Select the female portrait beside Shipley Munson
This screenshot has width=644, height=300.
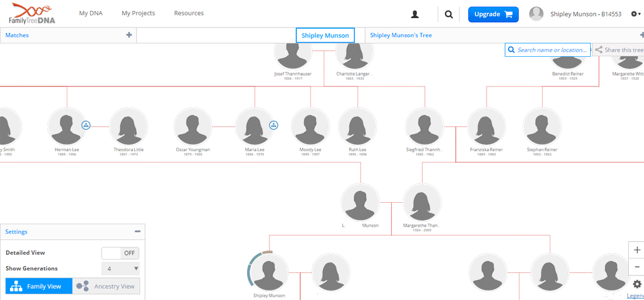(331, 272)
